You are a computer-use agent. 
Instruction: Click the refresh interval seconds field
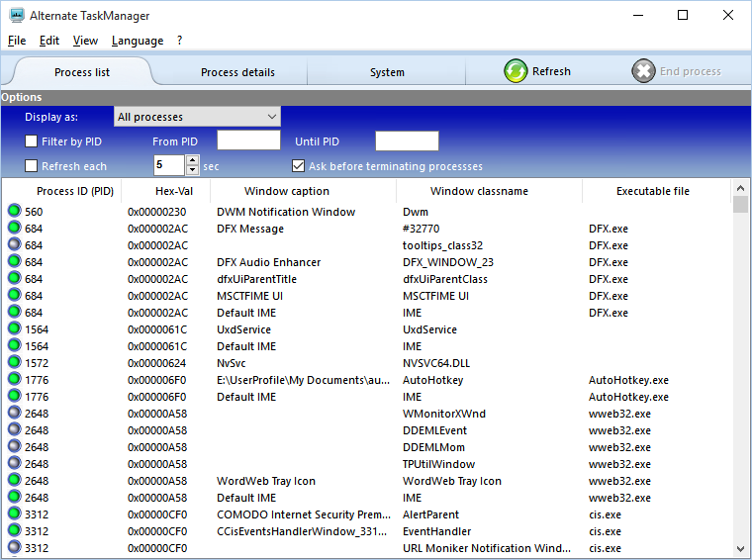tap(170, 165)
